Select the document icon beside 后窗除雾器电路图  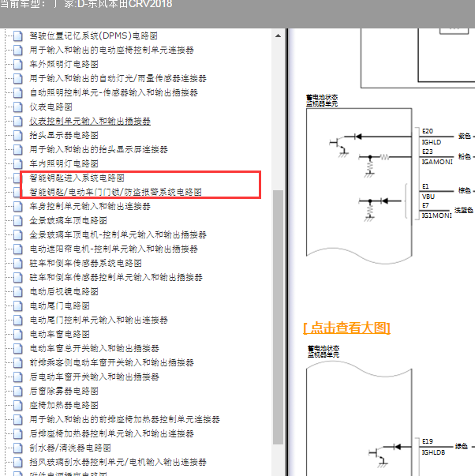(18, 391)
